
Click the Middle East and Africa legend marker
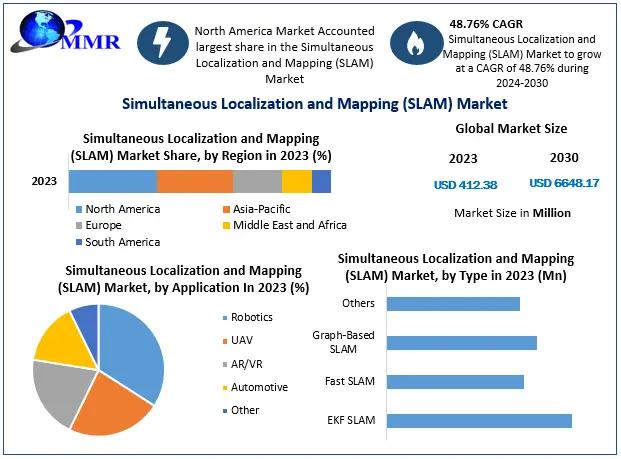pyautogui.click(x=226, y=225)
